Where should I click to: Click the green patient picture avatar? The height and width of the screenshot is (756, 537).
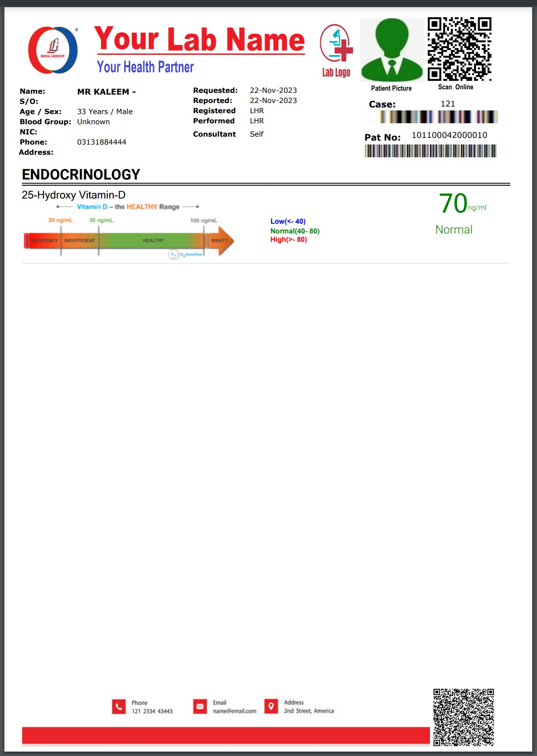(x=391, y=50)
